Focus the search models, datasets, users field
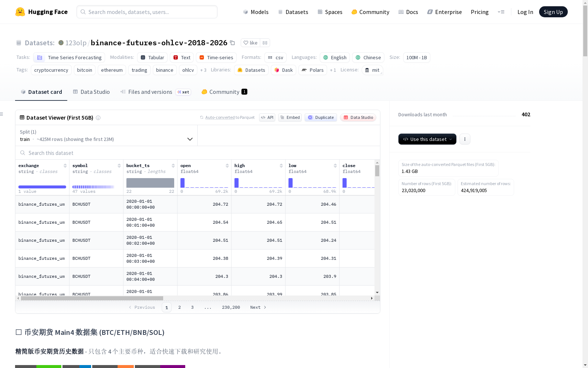 (x=147, y=12)
